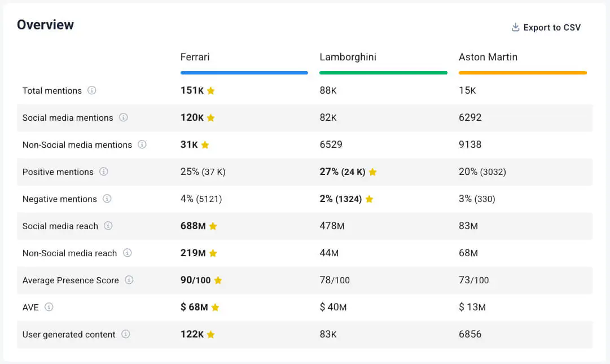Click Aston Martin's 20% (3032) positive value
Image resolution: width=610 pixels, height=364 pixels.
(482, 172)
